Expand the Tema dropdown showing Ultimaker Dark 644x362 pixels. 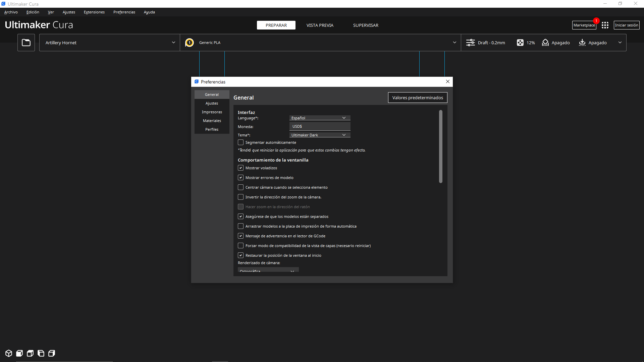pos(320,135)
